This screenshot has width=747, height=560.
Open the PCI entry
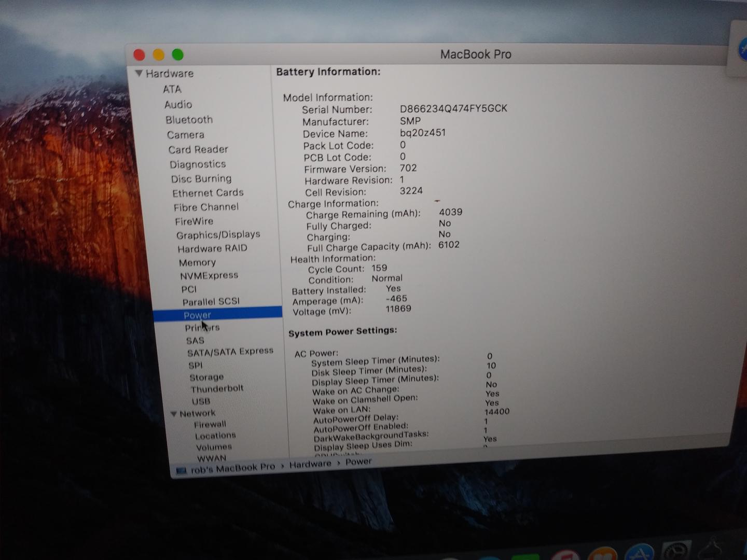pyautogui.click(x=189, y=289)
